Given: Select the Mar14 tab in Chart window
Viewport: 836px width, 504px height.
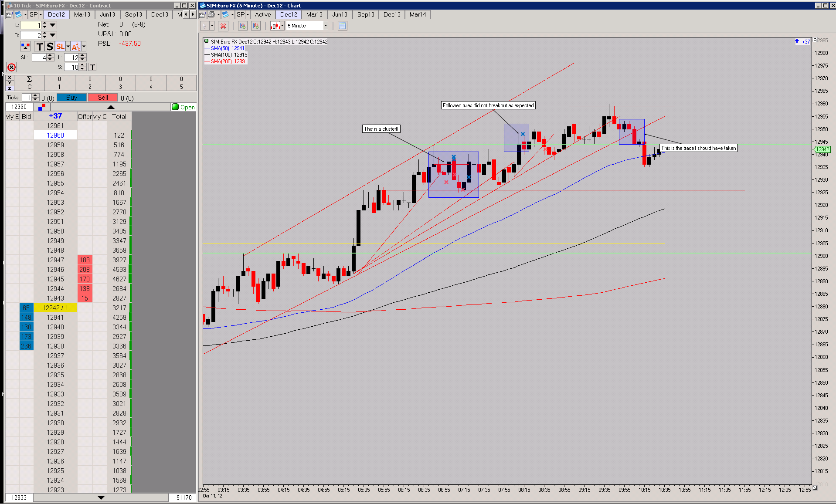Looking at the screenshot, I should click(418, 14).
